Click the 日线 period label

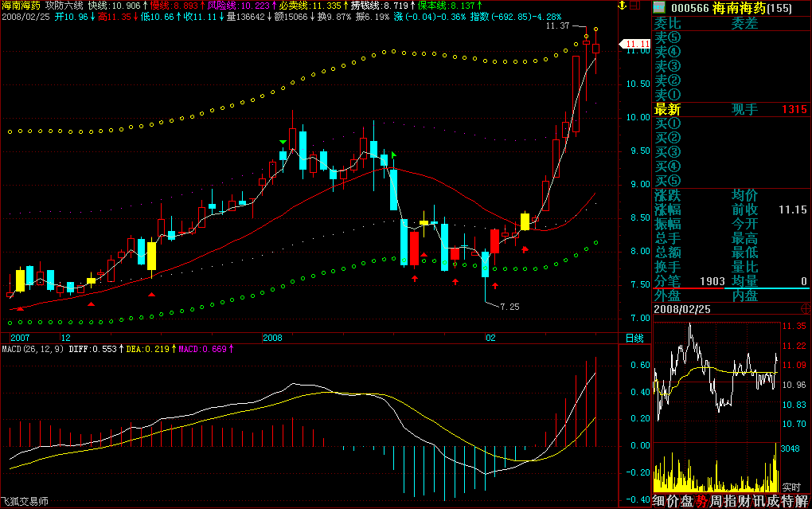pos(634,338)
